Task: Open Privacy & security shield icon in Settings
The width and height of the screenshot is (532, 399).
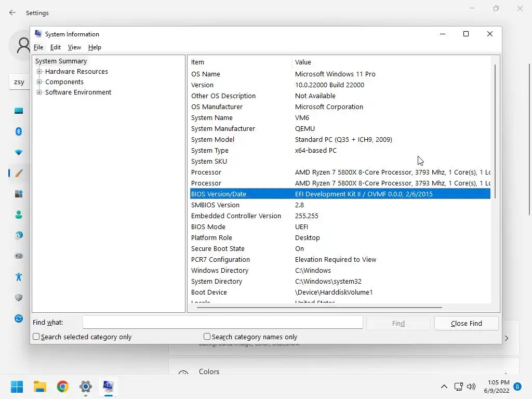Action: coord(19,298)
